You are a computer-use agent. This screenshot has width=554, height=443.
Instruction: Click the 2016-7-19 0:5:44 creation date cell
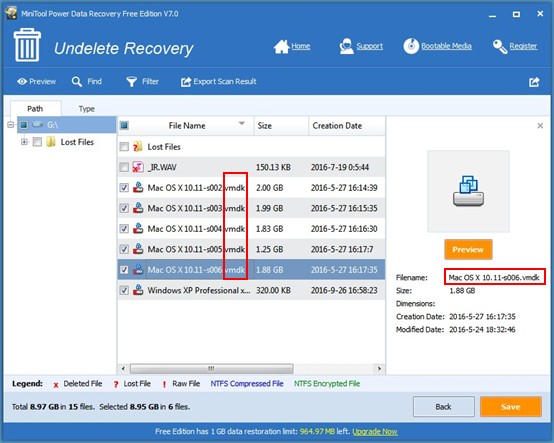coord(340,167)
